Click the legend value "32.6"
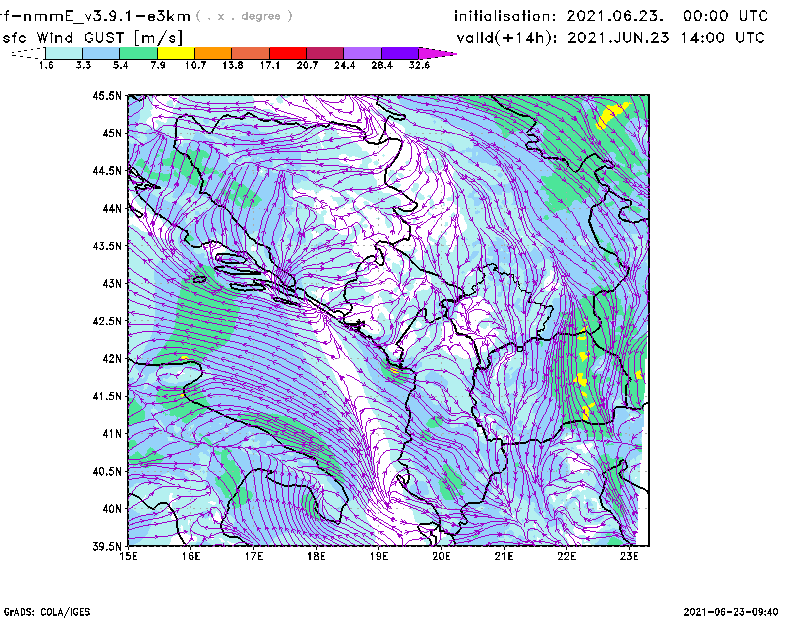The image size is (800, 618). click(419, 65)
